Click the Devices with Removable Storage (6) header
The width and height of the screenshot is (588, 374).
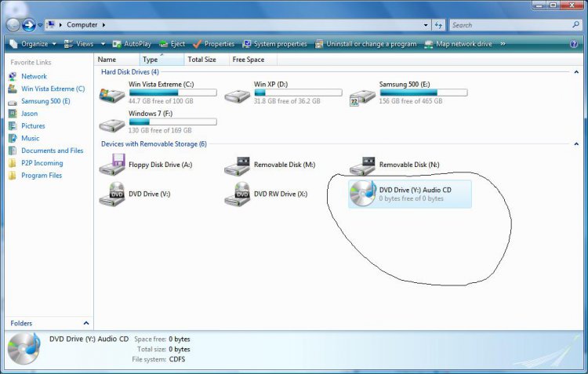(154, 143)
